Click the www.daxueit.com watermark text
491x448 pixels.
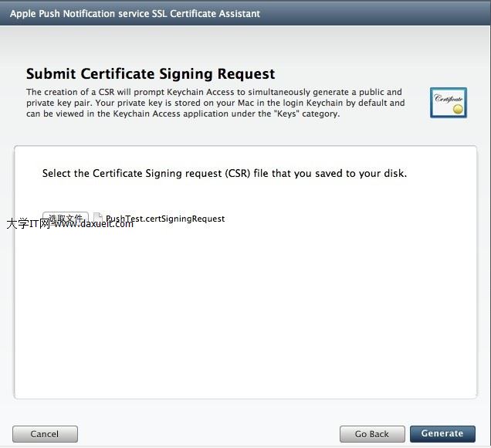pyautogui.click(x=93, y=224)
